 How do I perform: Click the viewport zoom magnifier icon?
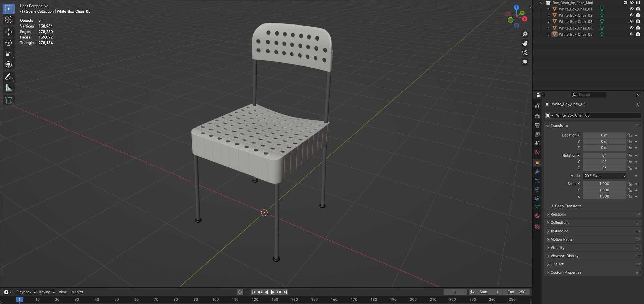click(525, 34)
